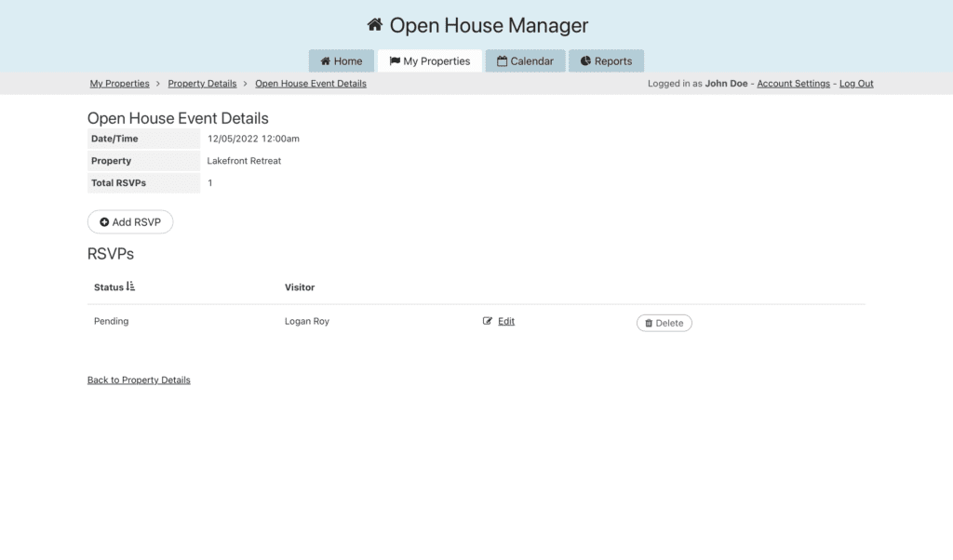Follow the Back to Property Details link
953x560 pixels.
click(139, 380)
